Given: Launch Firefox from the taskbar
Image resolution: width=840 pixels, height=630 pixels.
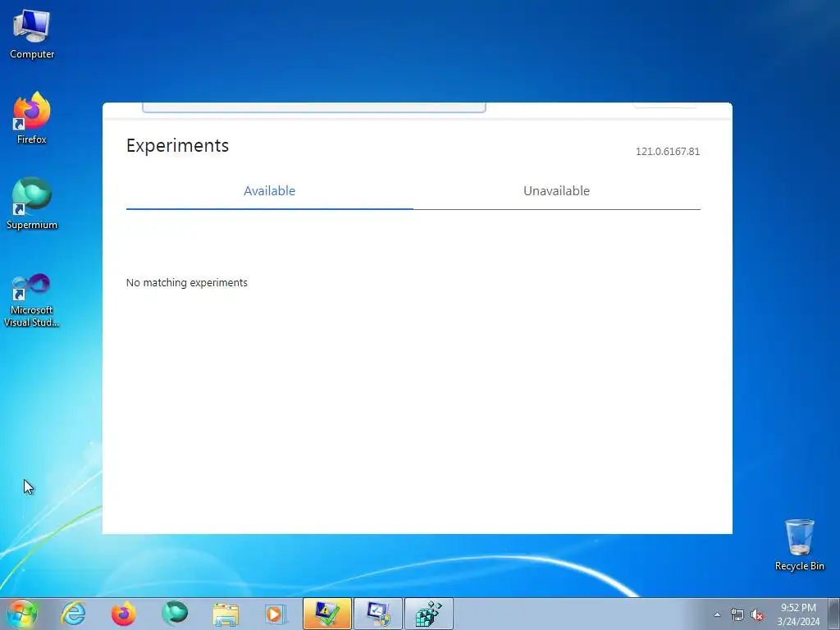Looking at the screenshot, I should [123, 614].
